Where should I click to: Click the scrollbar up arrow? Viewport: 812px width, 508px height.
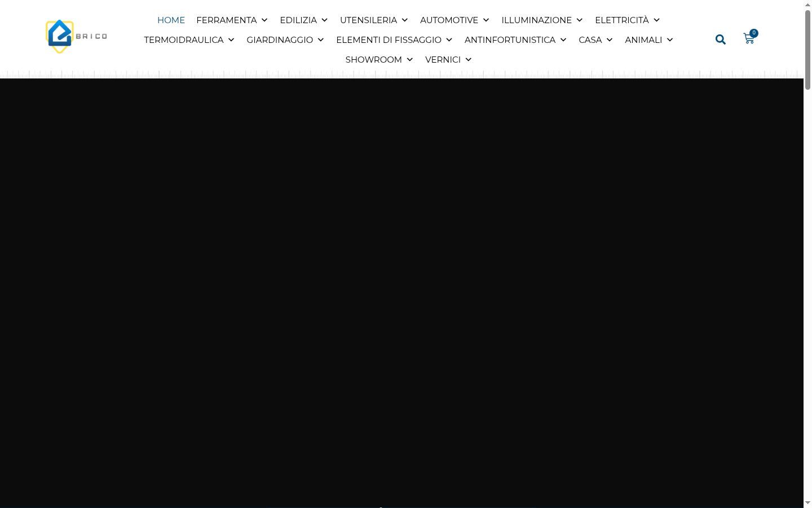coord(807,5)
